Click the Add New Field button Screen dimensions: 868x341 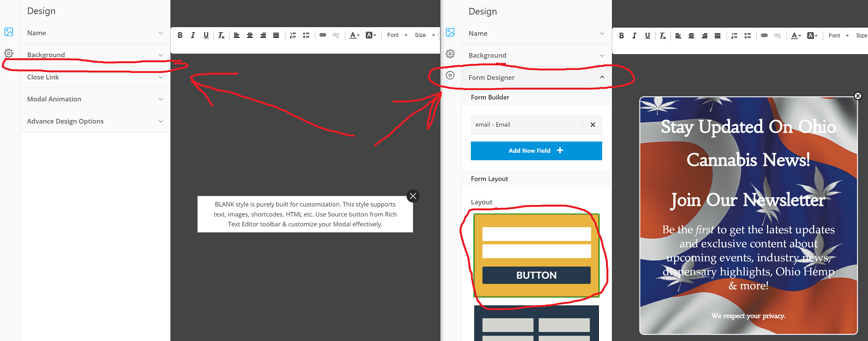click(536, 150)
